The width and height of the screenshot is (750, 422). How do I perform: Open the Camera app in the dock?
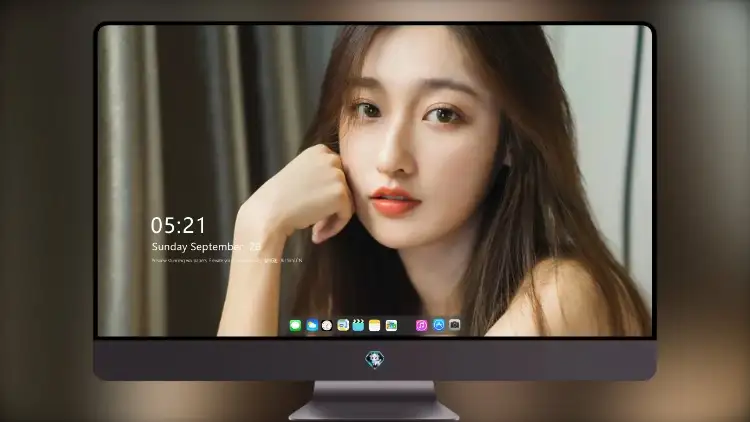(x=454, y=325)
